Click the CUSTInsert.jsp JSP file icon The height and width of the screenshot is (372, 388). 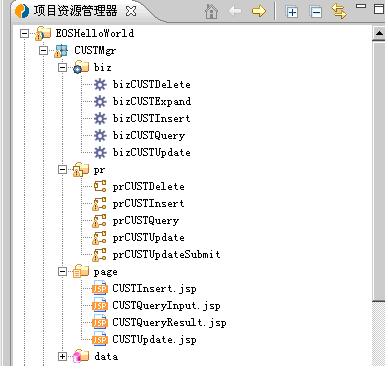(x=100, y=288)
